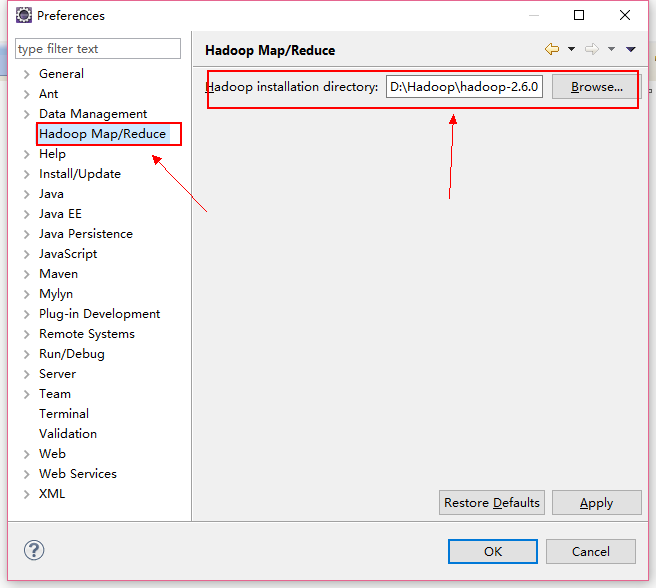The width and height of the screenshot is (656, 588).
Task: Select the Java EE tree item
Action: coord(60,214)
